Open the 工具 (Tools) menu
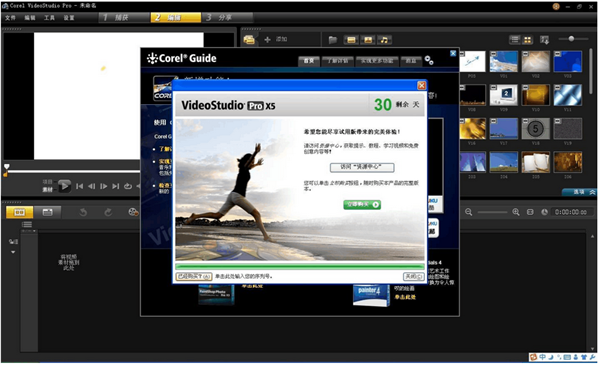 point(49,18)
